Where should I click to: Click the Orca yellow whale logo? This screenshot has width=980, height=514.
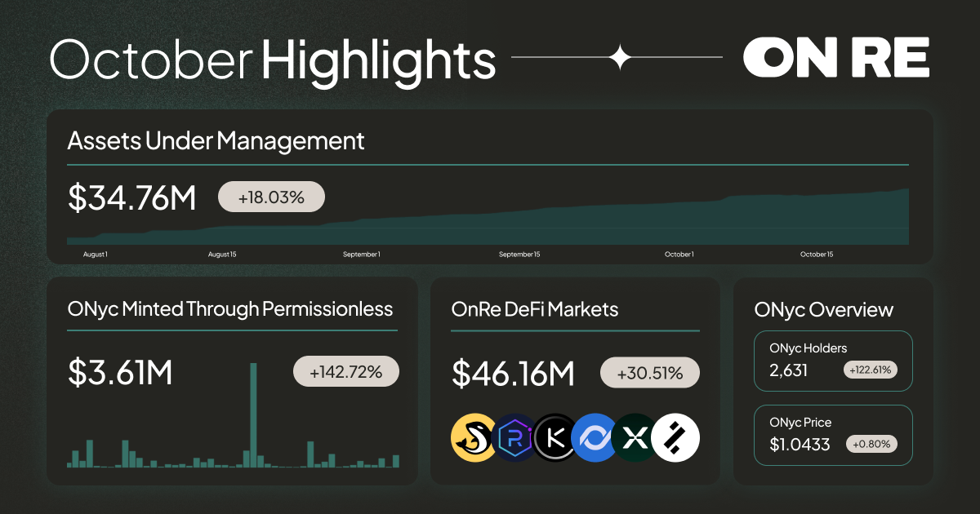[474, 439]
